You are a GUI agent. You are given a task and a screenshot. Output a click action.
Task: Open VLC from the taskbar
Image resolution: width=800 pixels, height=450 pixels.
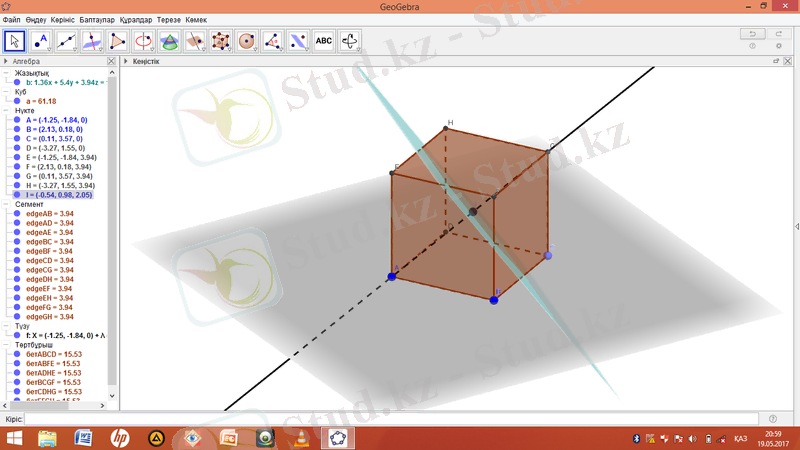tap(299, 438)
